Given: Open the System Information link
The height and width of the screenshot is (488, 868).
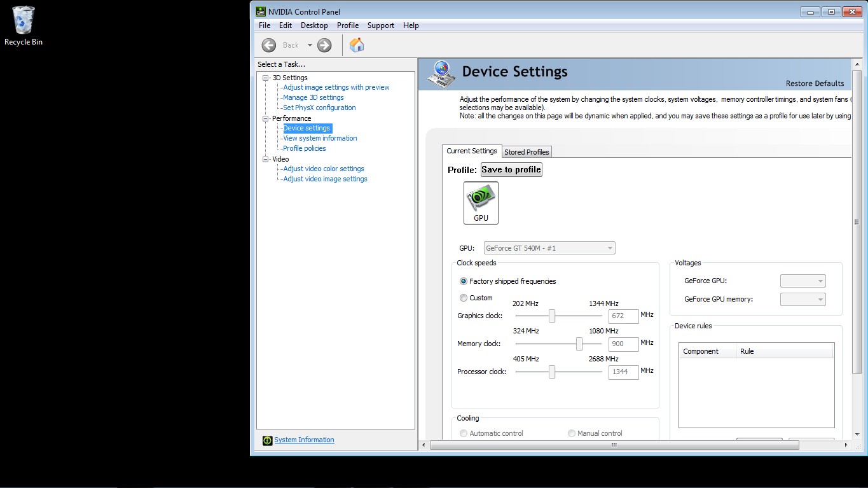Looking at the screenshot, I should (x=304, y=440).
